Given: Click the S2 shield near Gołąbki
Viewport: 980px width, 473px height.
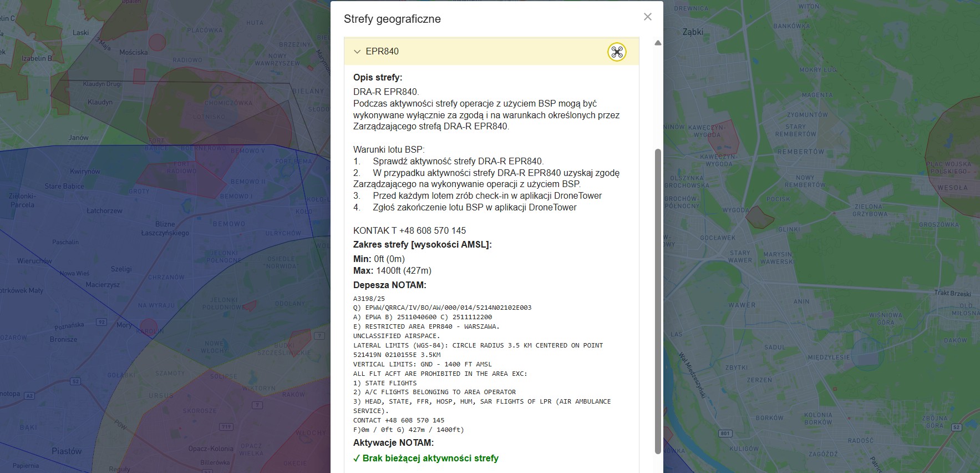Looking at the screenshot, I should (x=75, y=381).
